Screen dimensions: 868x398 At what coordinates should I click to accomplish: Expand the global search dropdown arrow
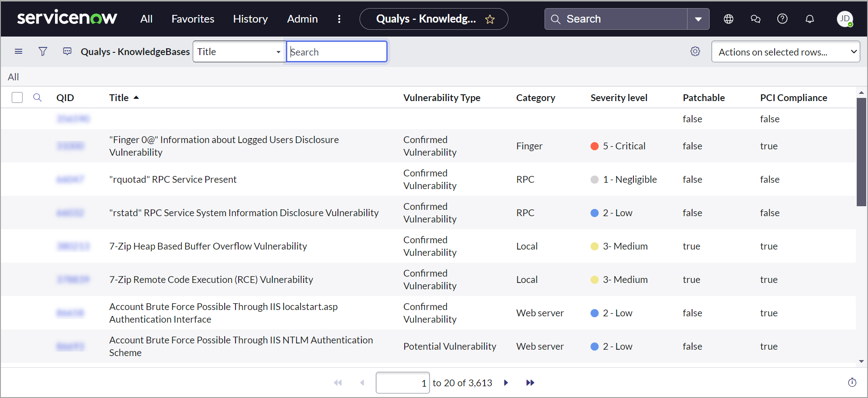[698, 19]
